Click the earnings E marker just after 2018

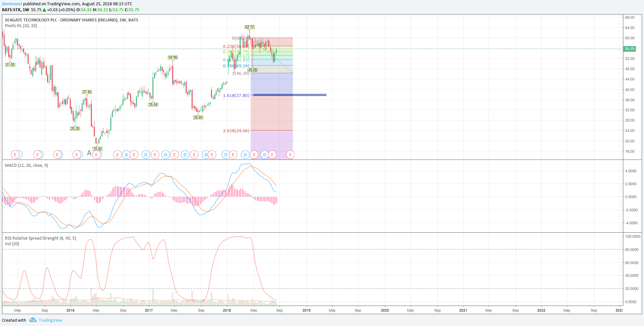point(233,154)
